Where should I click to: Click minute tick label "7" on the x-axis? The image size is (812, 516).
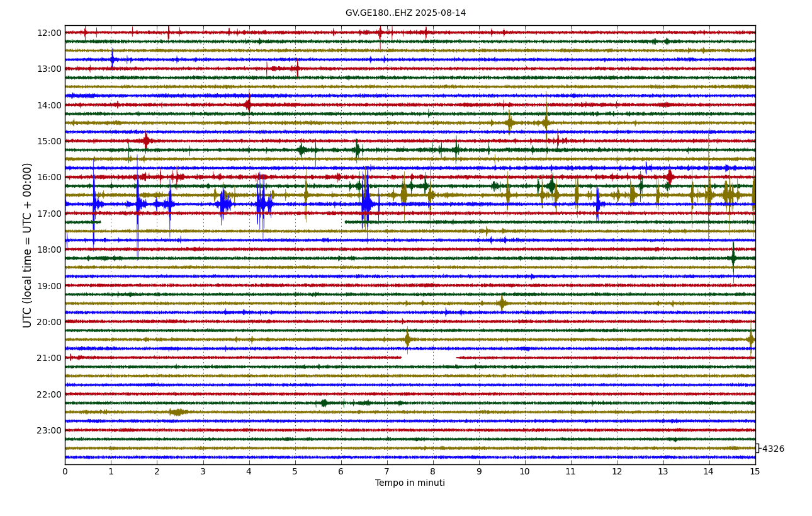(387, 471)
